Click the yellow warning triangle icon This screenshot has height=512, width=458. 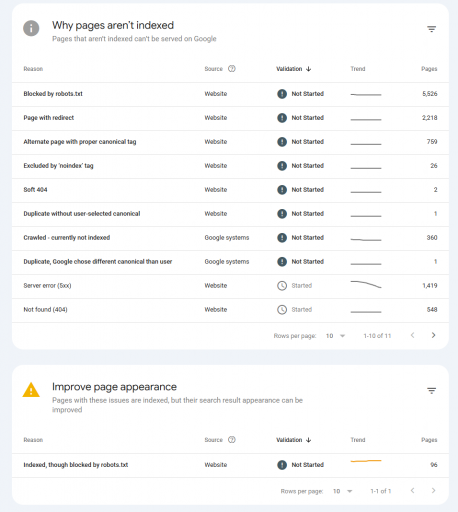31,390
